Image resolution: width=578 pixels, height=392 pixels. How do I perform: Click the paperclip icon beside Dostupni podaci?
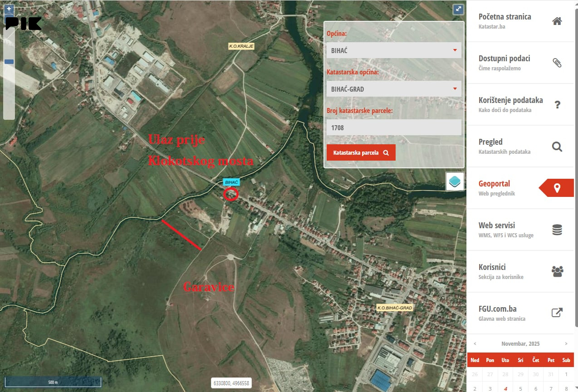click(x=557, y=63)
